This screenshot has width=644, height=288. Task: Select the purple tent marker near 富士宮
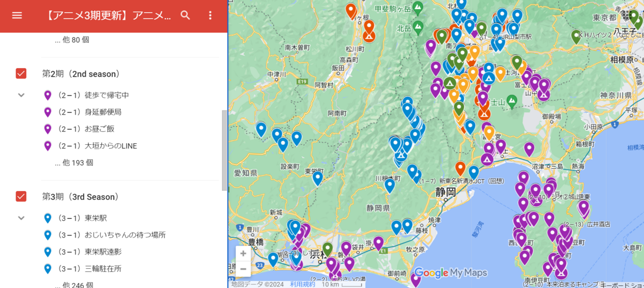[x=487, y=159]
